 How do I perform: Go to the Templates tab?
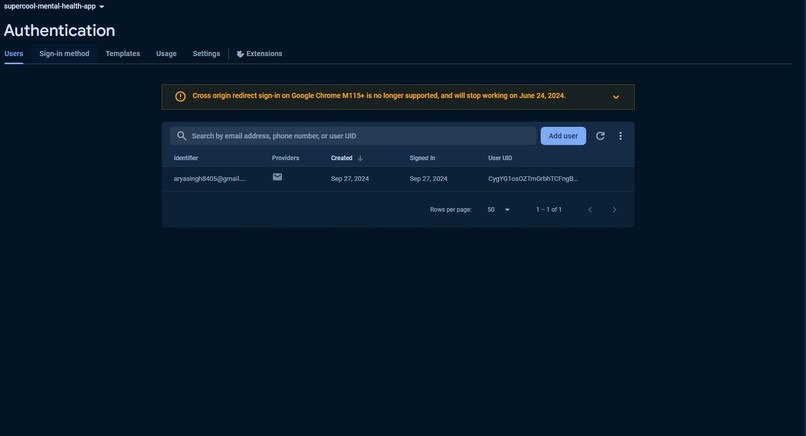click(123, 53)
